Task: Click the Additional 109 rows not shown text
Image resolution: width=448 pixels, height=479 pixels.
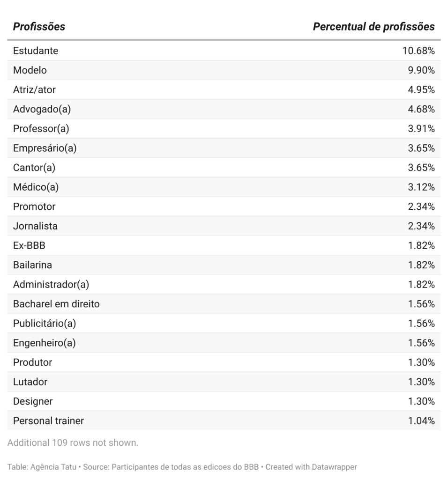Action: click(x=73, y=442)
